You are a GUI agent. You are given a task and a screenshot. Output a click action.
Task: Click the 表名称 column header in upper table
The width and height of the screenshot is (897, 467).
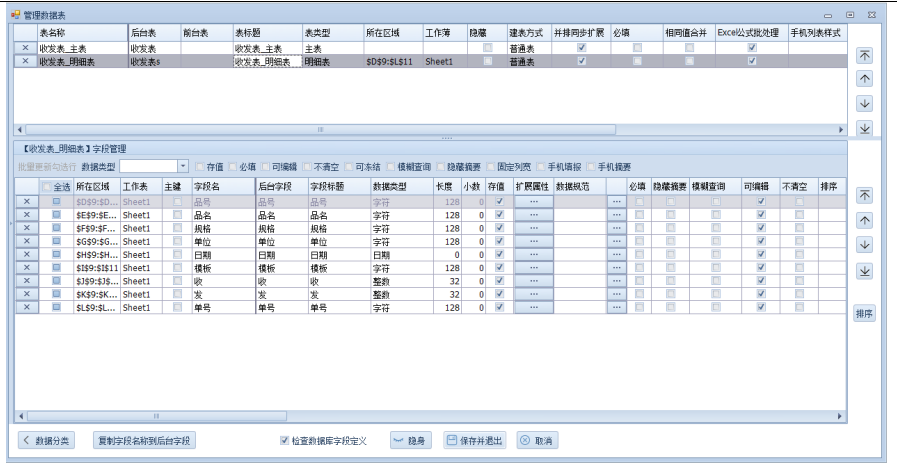[x=80, y=33]
